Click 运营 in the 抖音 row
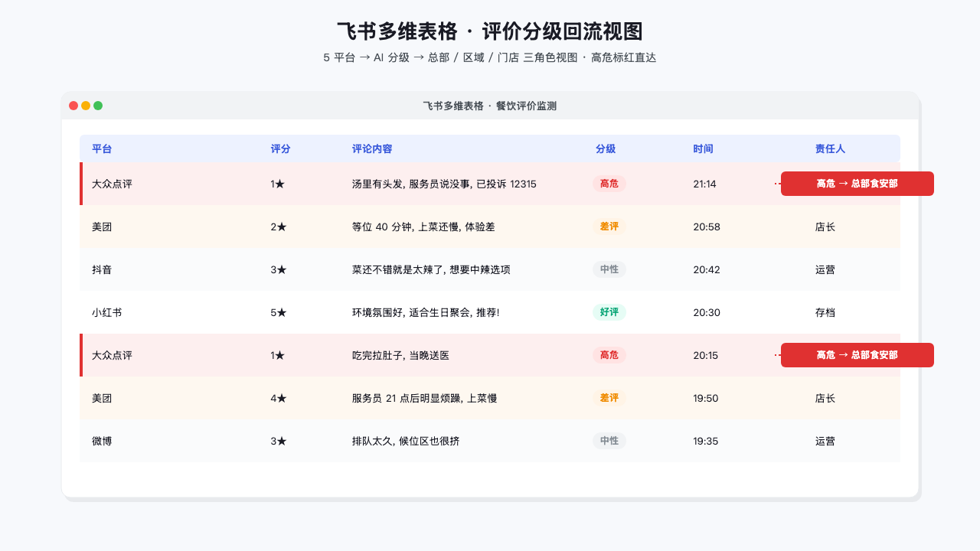The width and height of the screenshot is (980, 551). [825, 269]
